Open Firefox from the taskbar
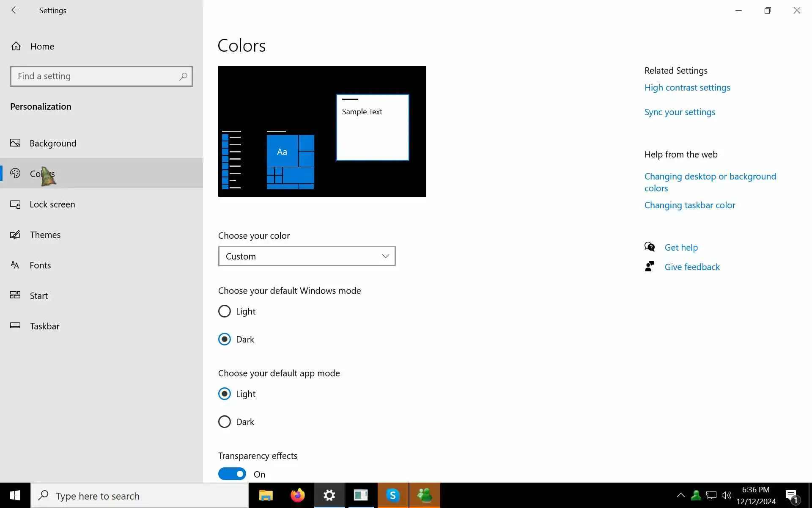812x508 pixels. 298,495
